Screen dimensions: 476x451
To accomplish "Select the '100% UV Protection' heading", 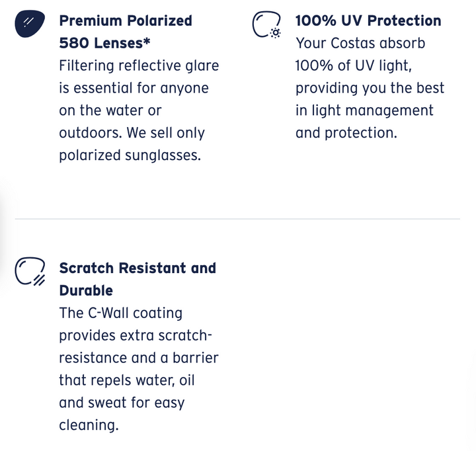I will [368, 20].
